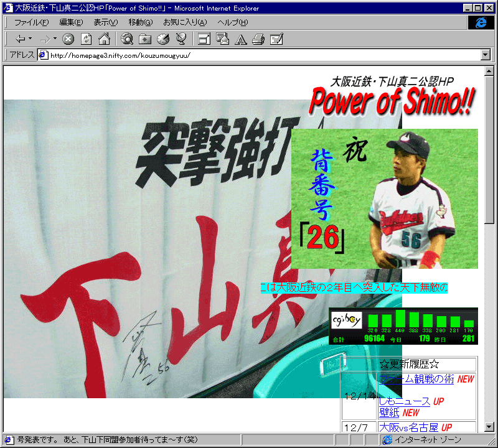Open the 移動(G) menu

tap(141, 22)
